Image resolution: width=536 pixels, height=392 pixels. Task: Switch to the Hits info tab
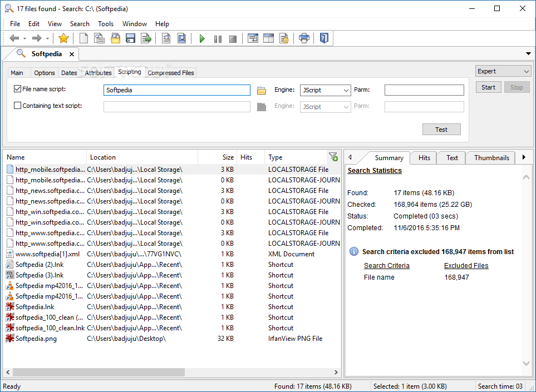[424, 158]
